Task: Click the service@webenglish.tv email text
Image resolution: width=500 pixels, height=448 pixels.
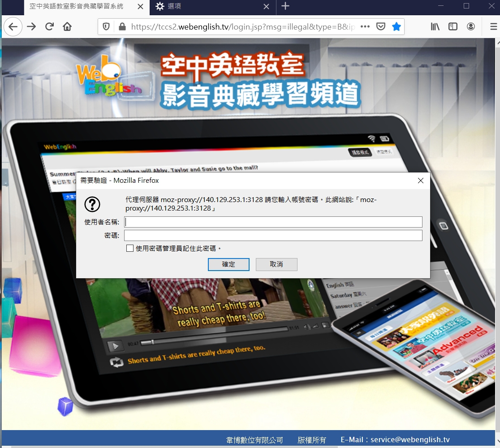Action: click(x=410, y=439)
